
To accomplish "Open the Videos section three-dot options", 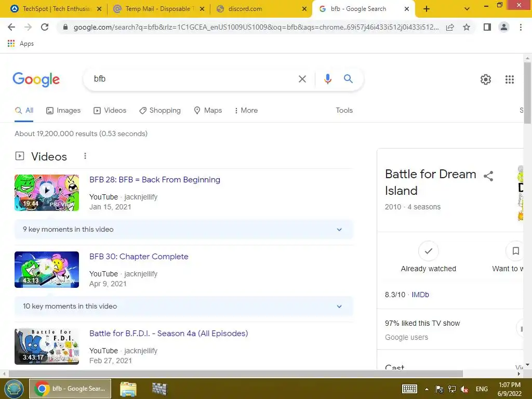I will [85, 156].
